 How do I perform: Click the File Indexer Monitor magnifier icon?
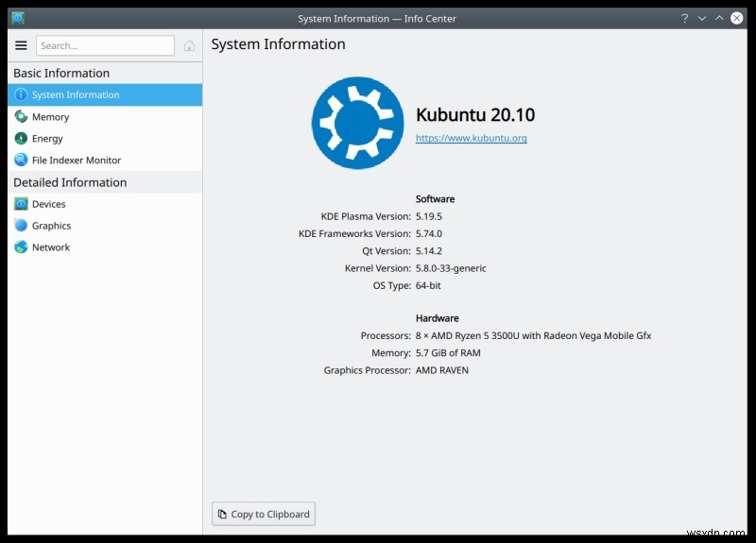click(21, 160)
